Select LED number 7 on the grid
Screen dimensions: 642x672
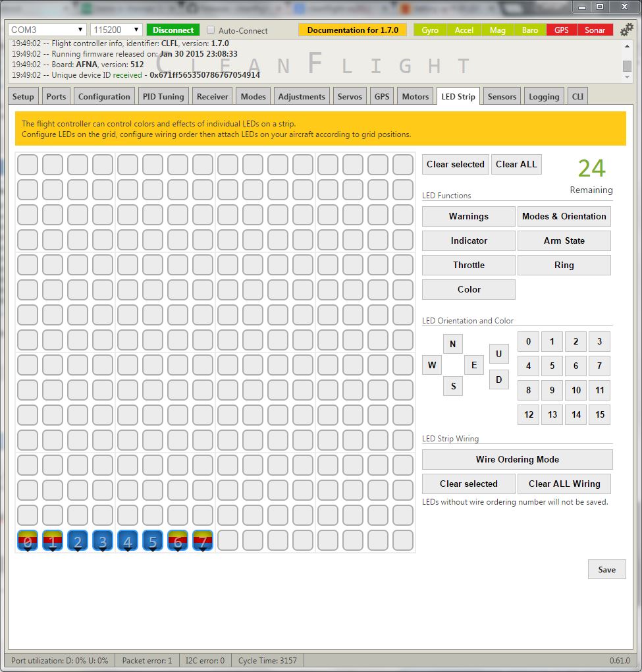[203, 541]
